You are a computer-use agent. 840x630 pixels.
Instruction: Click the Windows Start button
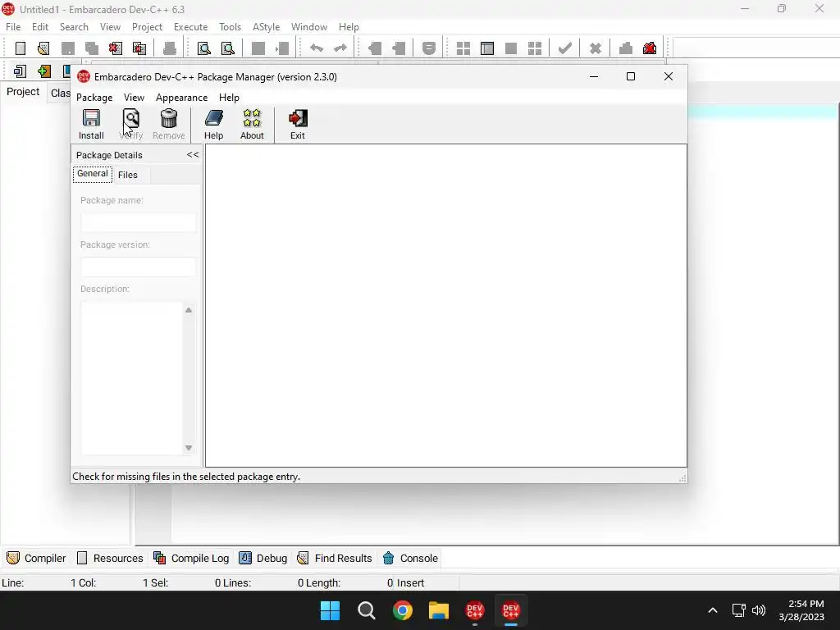pos(330,610)
